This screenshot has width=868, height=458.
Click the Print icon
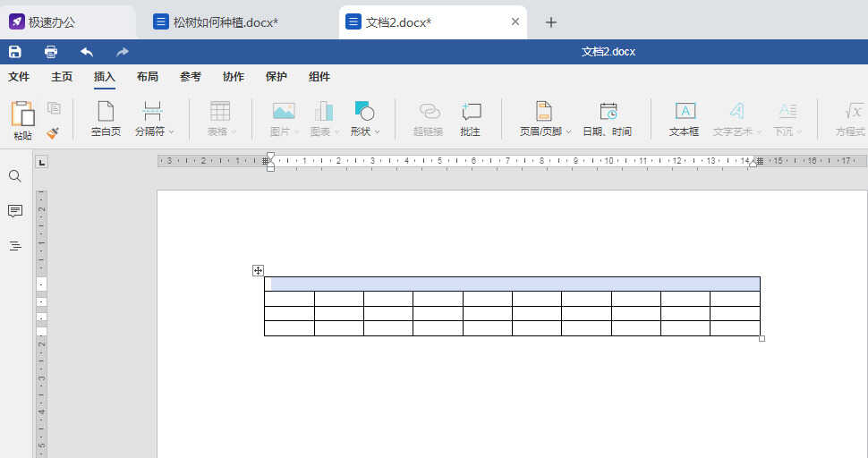pos(51,52)
